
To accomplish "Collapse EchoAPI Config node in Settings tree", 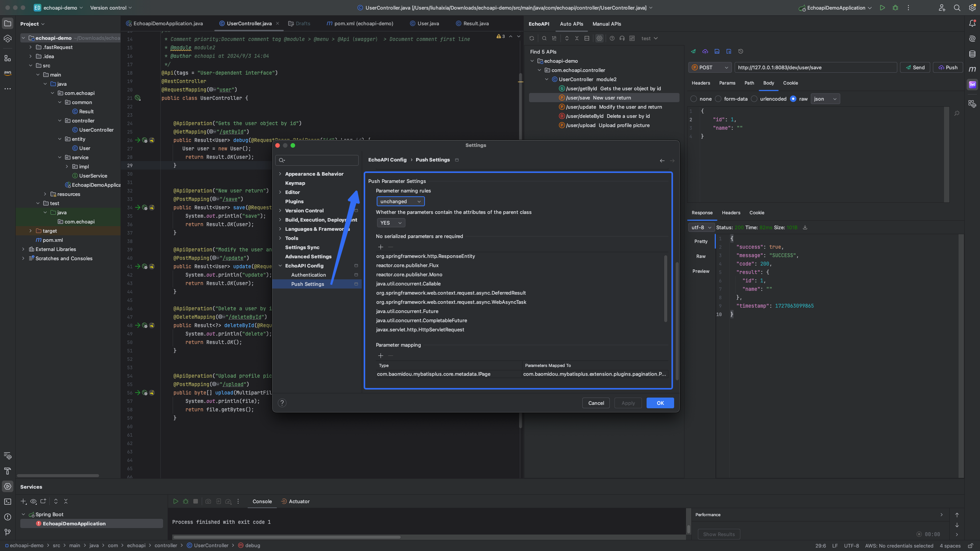I will (280, 266).
